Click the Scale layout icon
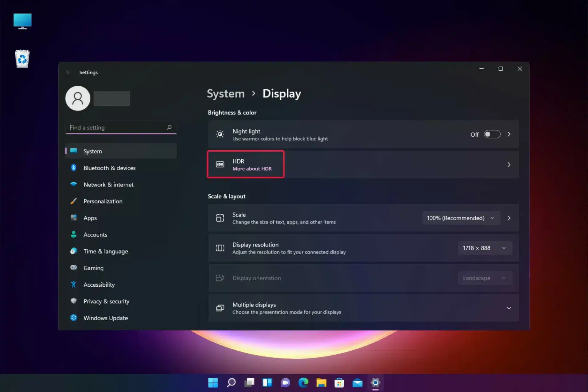The image size is (588, 392). click(220, 218)
